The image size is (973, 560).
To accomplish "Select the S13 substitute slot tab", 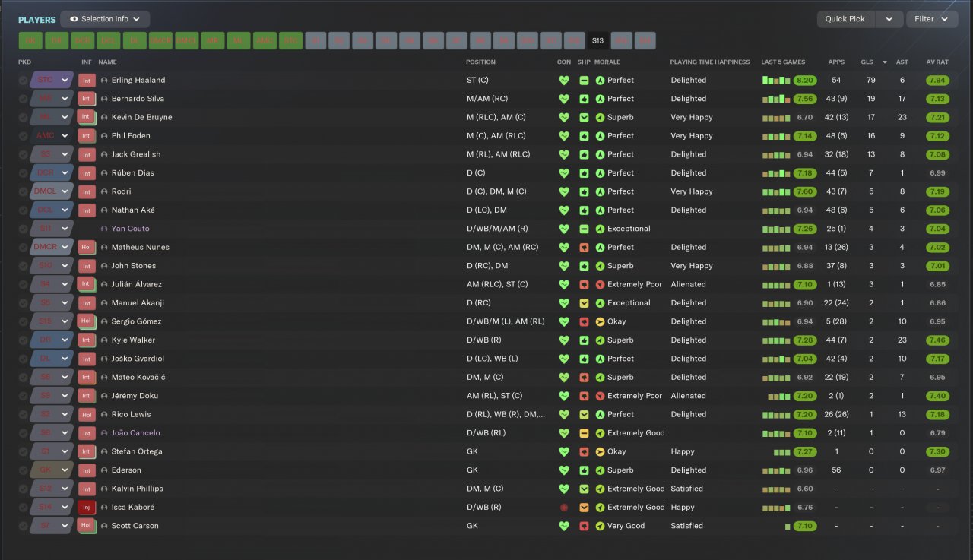I will 597,40.
